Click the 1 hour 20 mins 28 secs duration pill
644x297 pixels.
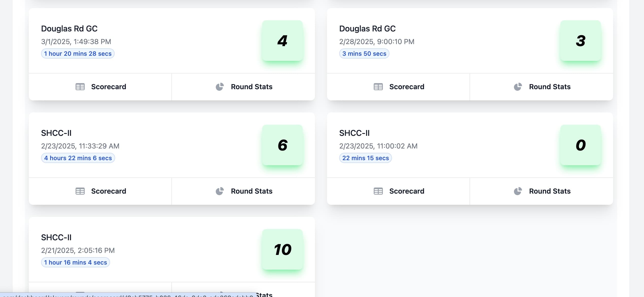77,53
